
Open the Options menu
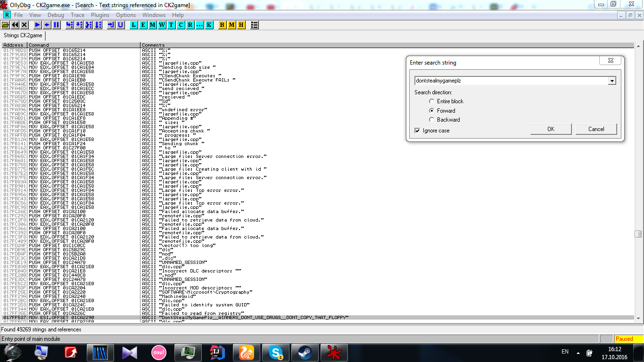pyautogui.click(x=126, y=15)
